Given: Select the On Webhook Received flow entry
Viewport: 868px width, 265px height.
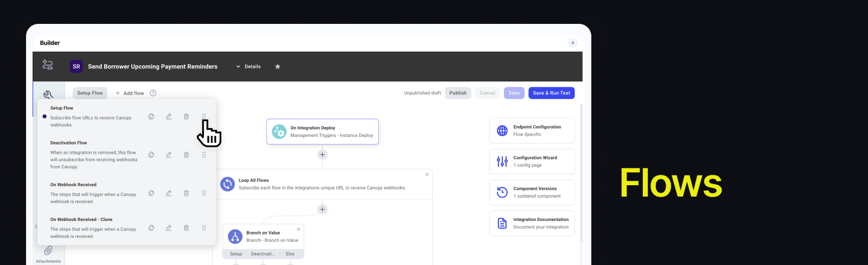Looking at the screenshot, I should pyautogui.click(x=92, y=193).
